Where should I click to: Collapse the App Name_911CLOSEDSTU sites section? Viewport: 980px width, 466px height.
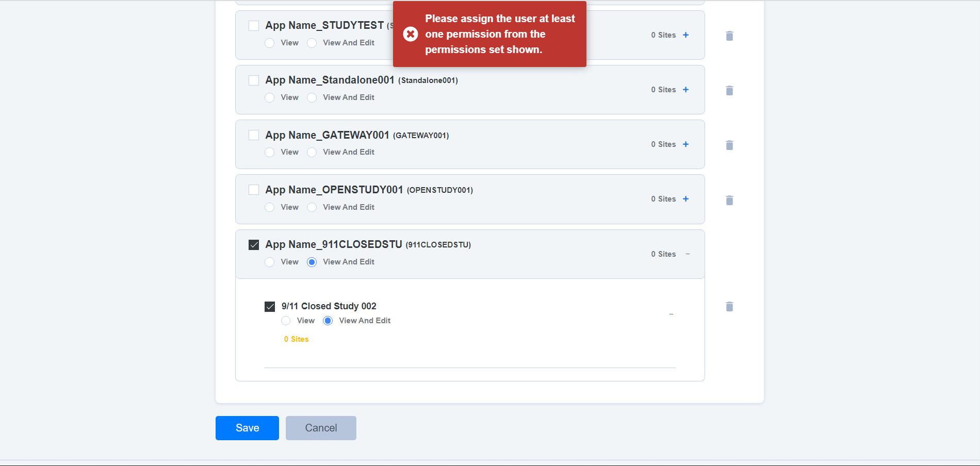coord(688,254)
